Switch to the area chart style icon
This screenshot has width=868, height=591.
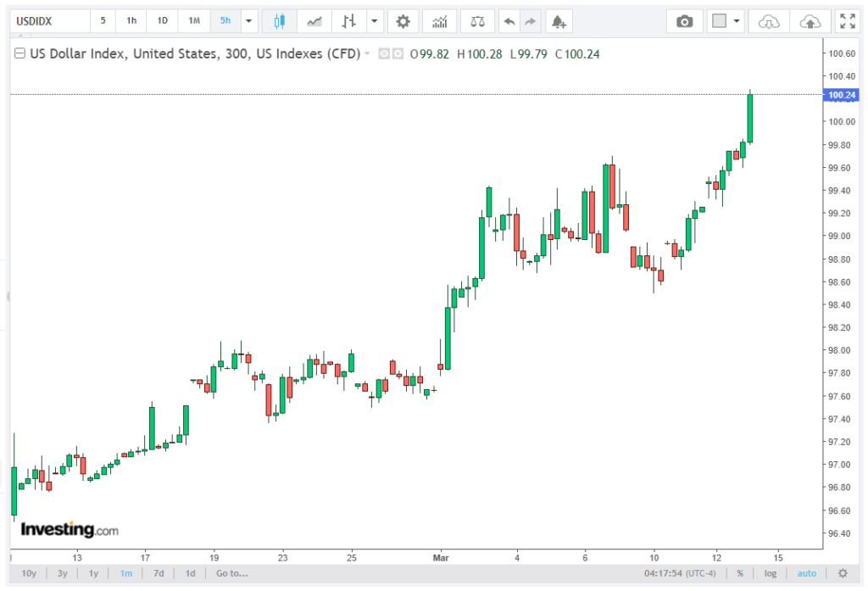tap(314, 21)
